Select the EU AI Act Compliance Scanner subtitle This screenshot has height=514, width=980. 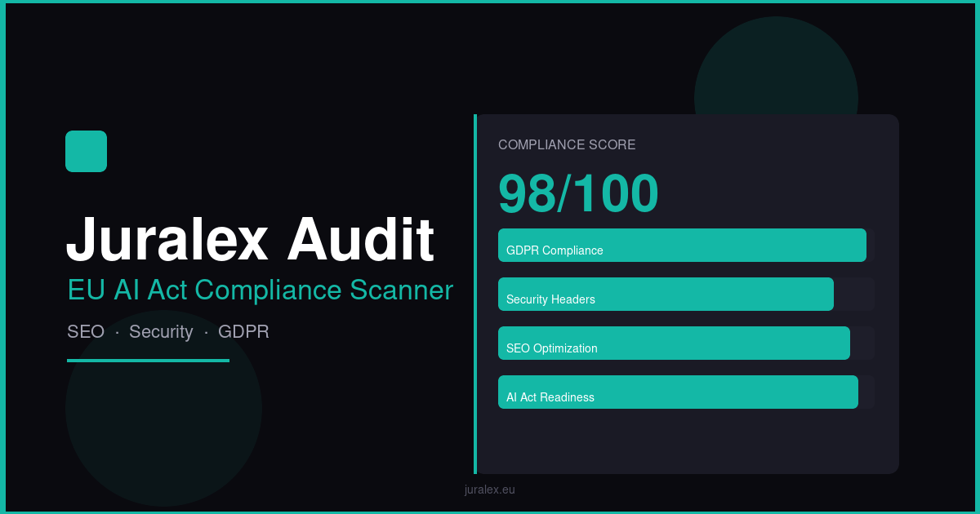[260, 290]
